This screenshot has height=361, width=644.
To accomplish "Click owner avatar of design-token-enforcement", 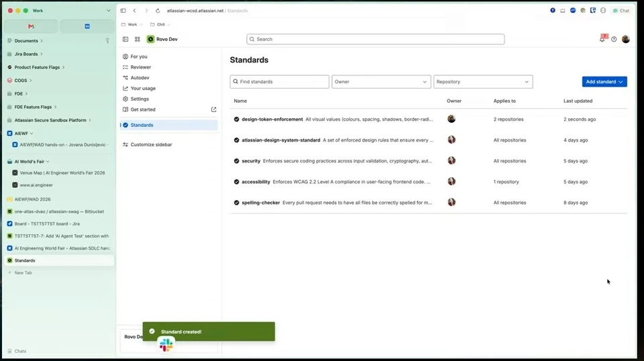I will pyautogui.click(x=451, y=119).
